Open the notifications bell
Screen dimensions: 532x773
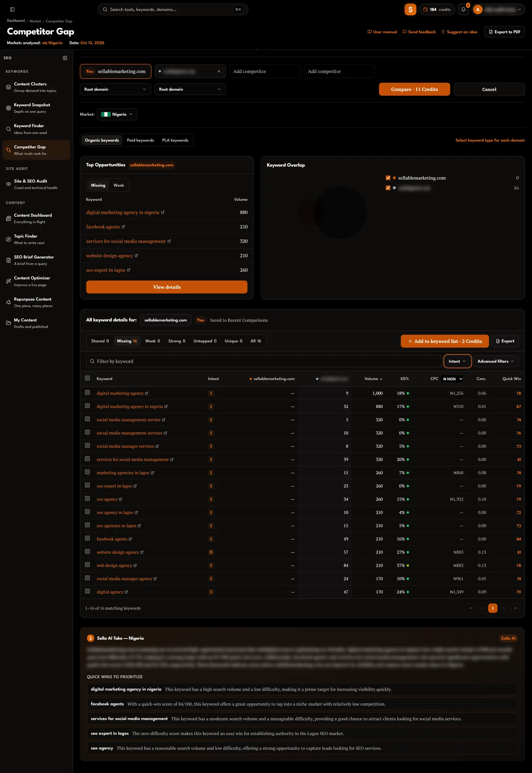click(x=463, y=9)
